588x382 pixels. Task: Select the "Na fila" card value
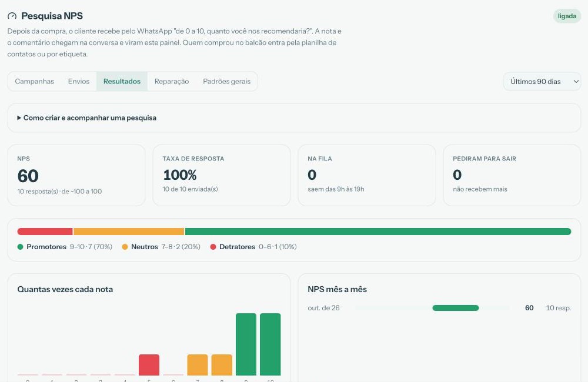312,175
